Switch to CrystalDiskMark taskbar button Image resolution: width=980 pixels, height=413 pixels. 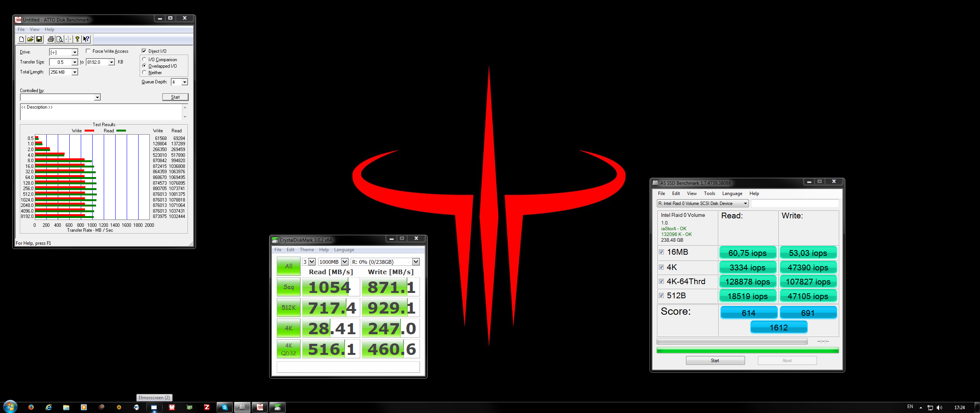pyautogui.click(x=278, y=407)
